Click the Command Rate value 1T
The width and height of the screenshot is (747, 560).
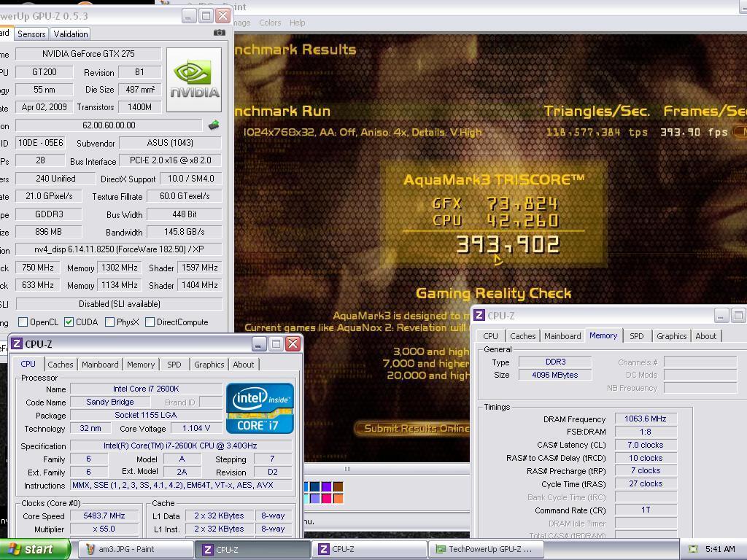tap(646, 510)
